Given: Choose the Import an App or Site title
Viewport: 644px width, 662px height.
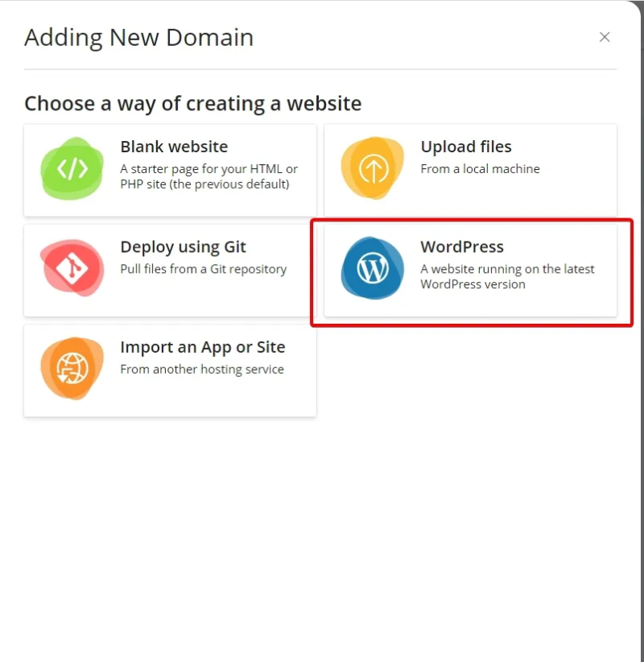Looking at the screenshot, I should coord(203,347).
